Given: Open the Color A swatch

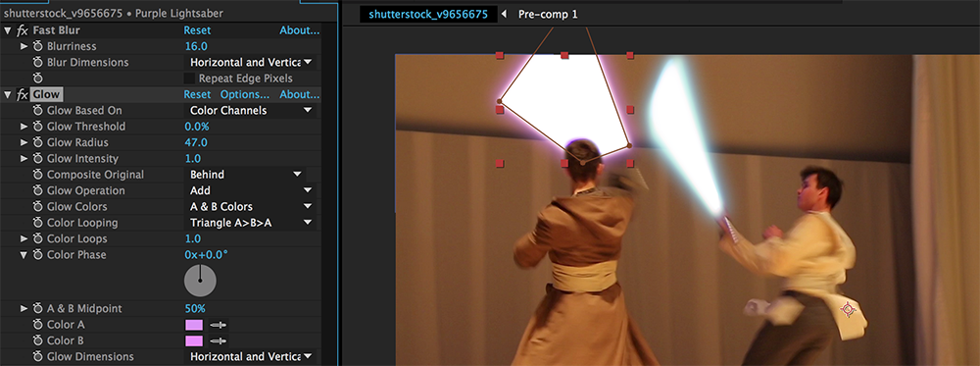Looking at the screenshot, I should click(194, 325).
